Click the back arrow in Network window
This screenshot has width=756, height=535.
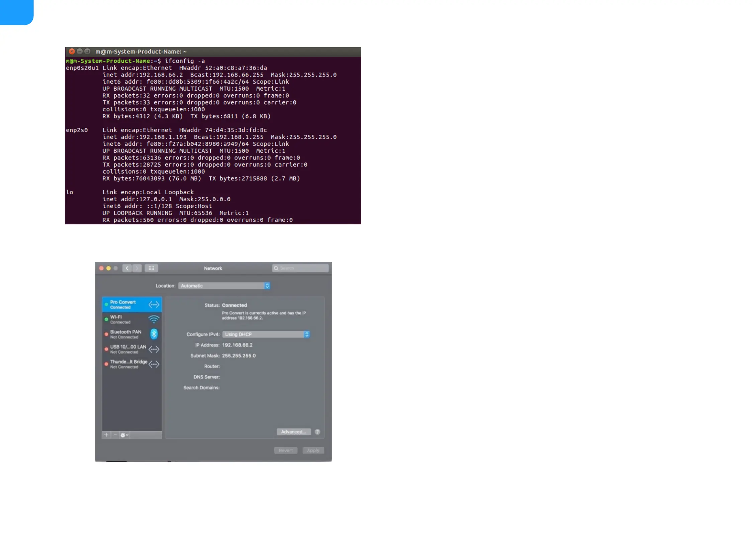point(127,268)
